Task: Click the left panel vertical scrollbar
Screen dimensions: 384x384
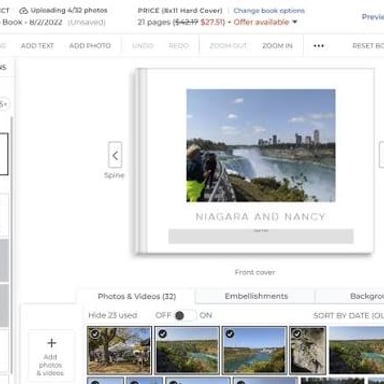Action: 12,245
